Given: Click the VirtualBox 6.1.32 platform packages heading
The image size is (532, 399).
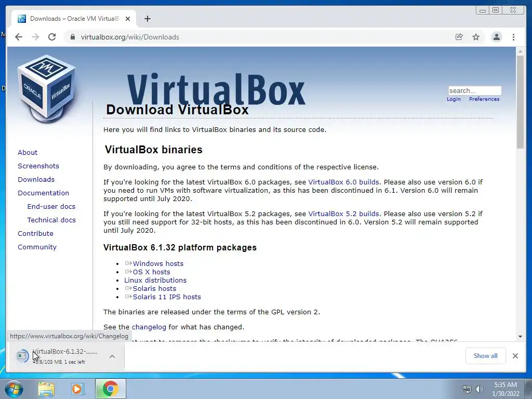Looking at the screenshot, I should point(180,248).
